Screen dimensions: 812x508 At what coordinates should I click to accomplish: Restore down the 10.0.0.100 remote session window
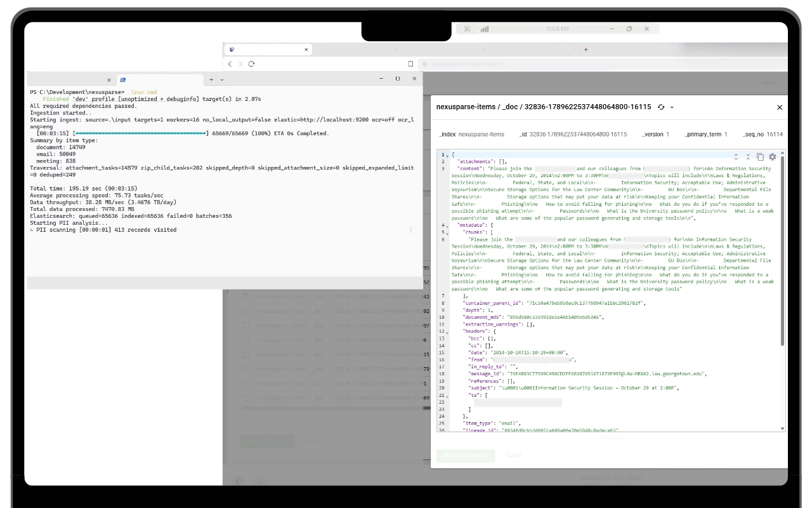point(629,29)
